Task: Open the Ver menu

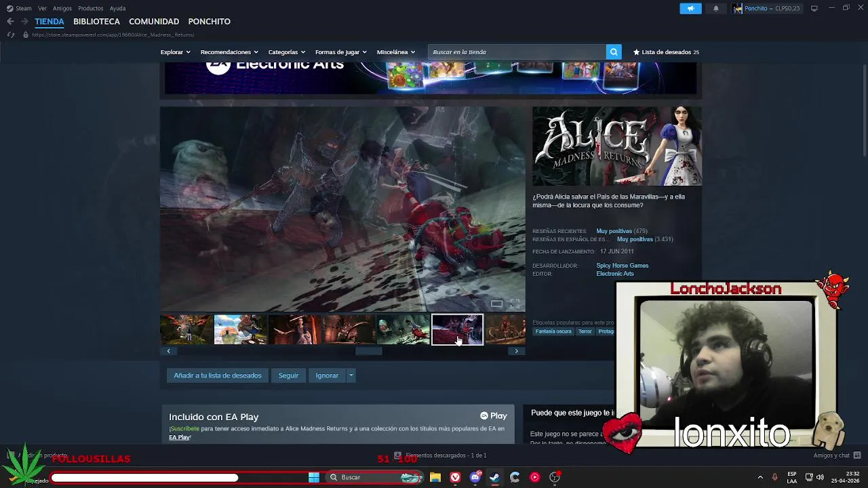Action: tap(43, 8)
